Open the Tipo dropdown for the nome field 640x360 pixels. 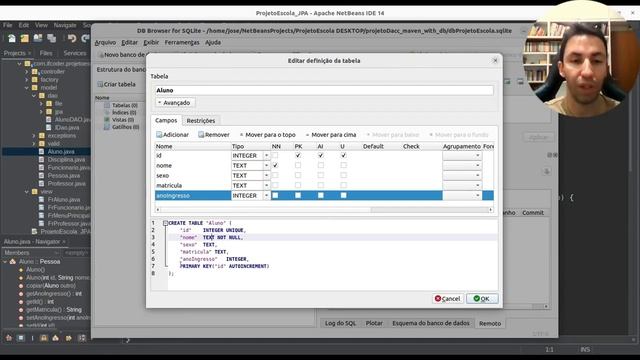[x=267, y=165]
